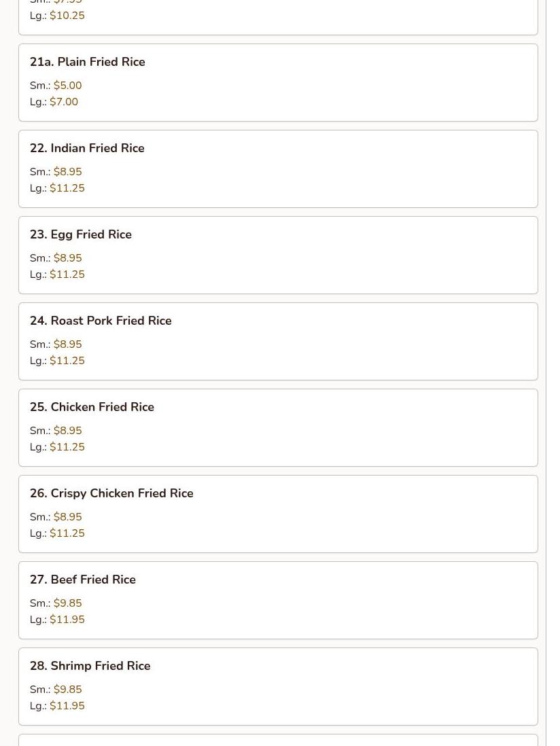Viewport: 560px width, 746px height.
Task: Open the 22. Indian Fried Rice card
Action: coord(278,169)
